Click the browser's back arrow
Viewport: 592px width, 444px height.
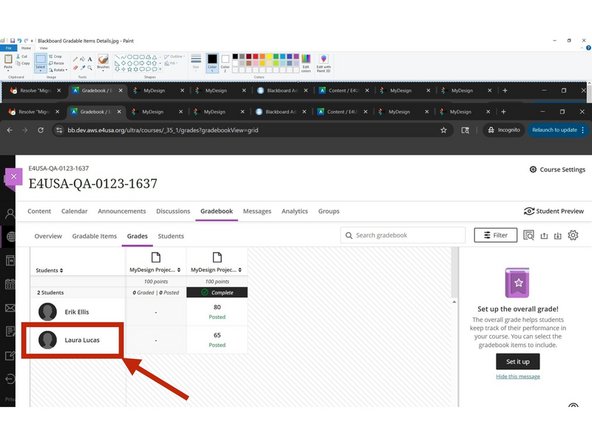coord(10,130)
